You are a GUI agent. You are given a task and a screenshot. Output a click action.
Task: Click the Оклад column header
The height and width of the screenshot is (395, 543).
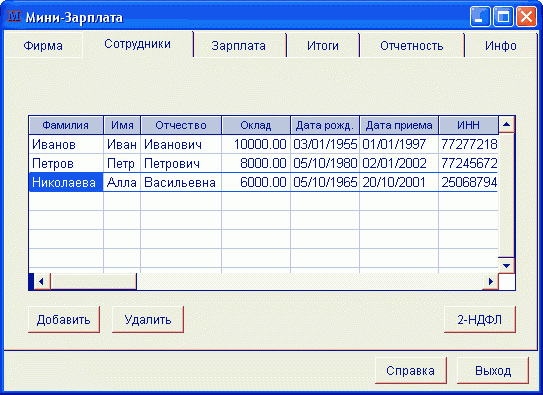[256, 125]
